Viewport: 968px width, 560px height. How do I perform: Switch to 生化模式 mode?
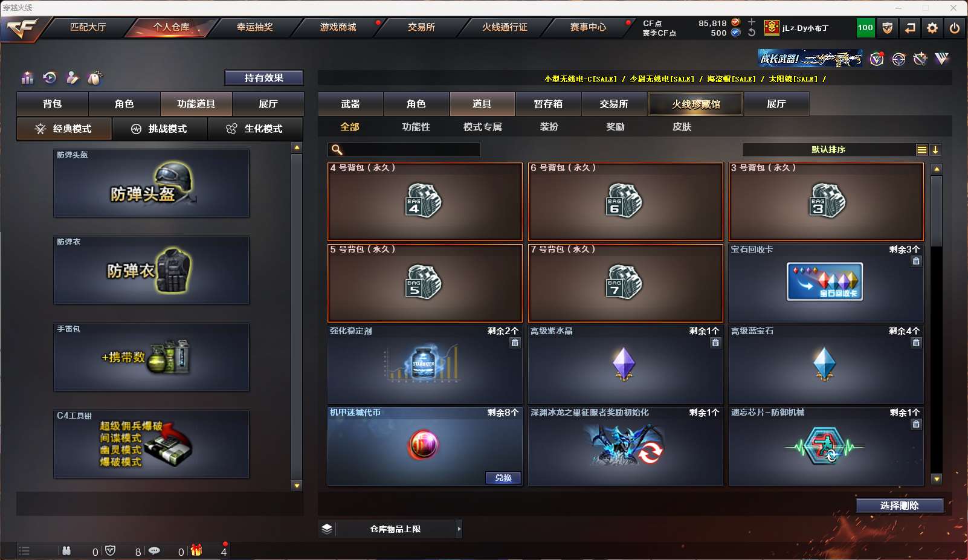pos(256,129)
